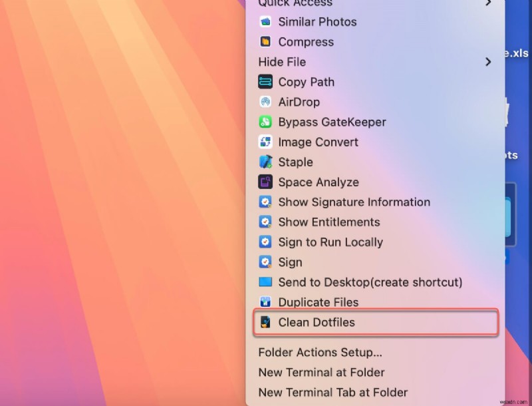The width and height of the screenshot is (532, 406).
Task: Choose Staple from the menu
Action: coord(375,162)
